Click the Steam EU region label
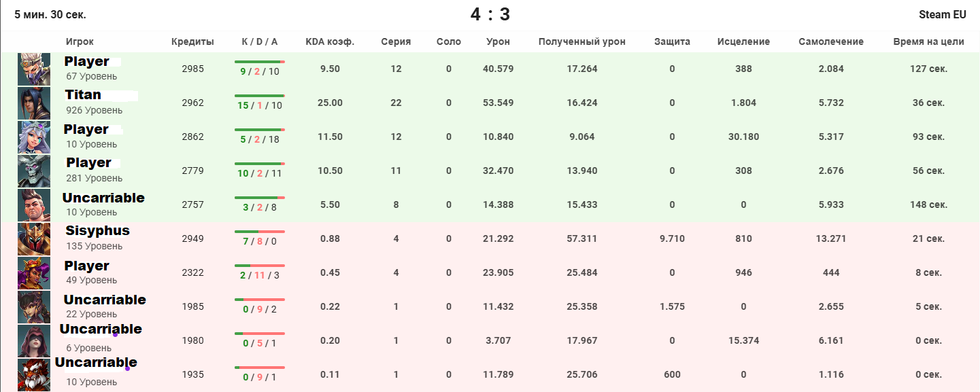Screen dimensions: 980x392 pos(942,14)
